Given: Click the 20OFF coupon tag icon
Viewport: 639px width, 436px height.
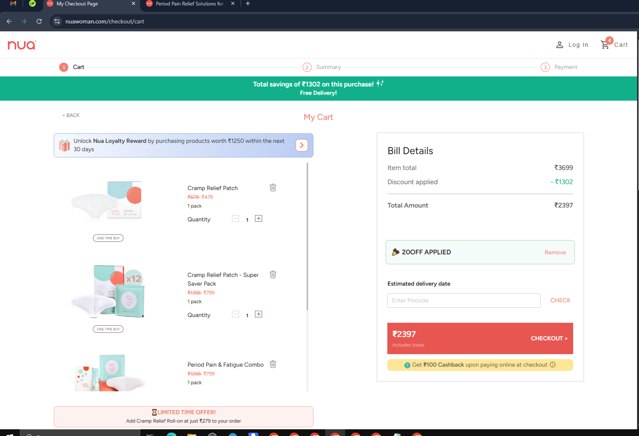Looking at the screenshot, I should click(x=395, y=252).
